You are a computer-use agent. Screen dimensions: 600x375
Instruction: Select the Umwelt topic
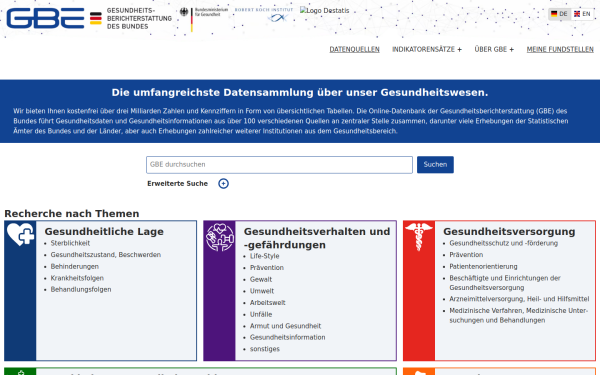point(262,291)
